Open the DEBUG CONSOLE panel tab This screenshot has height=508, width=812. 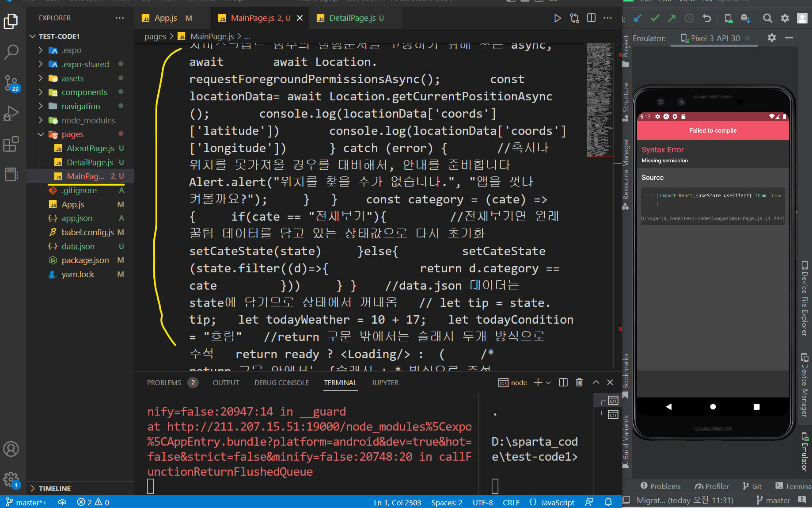coord(281,382)
